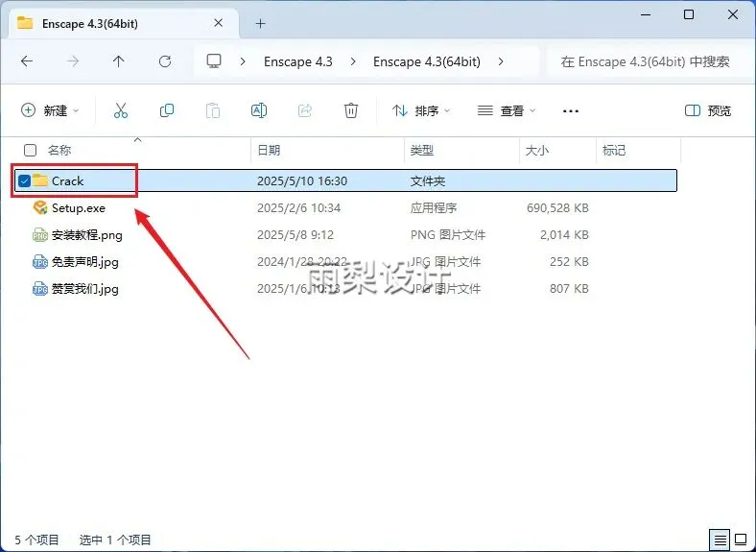The height and width of the screenshot is (552, 756).
Task: Expand chevron after Enscape 4.3(64bit) breadcrumb
Action: click(501, 61)
